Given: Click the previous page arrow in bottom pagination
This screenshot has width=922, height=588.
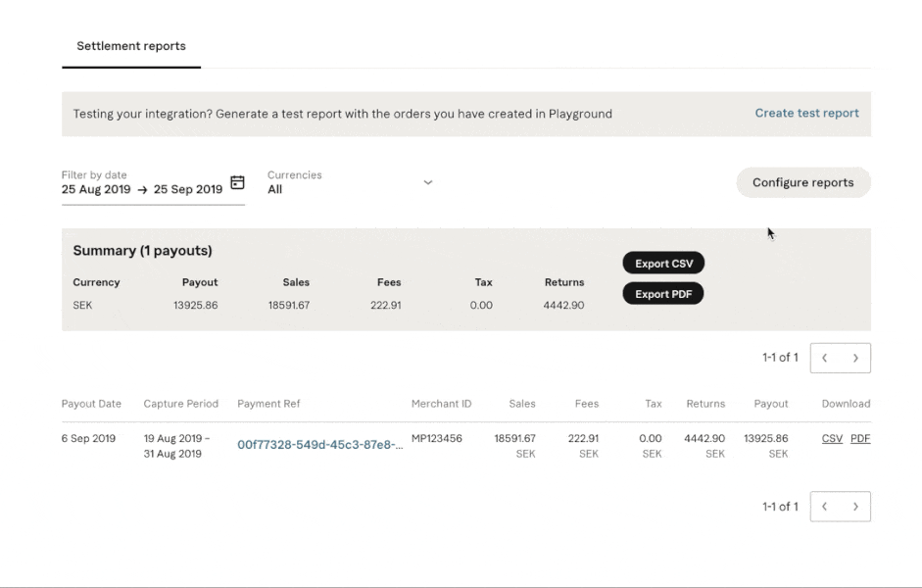Looking at the screenshot, I should (x=825, y=507).
